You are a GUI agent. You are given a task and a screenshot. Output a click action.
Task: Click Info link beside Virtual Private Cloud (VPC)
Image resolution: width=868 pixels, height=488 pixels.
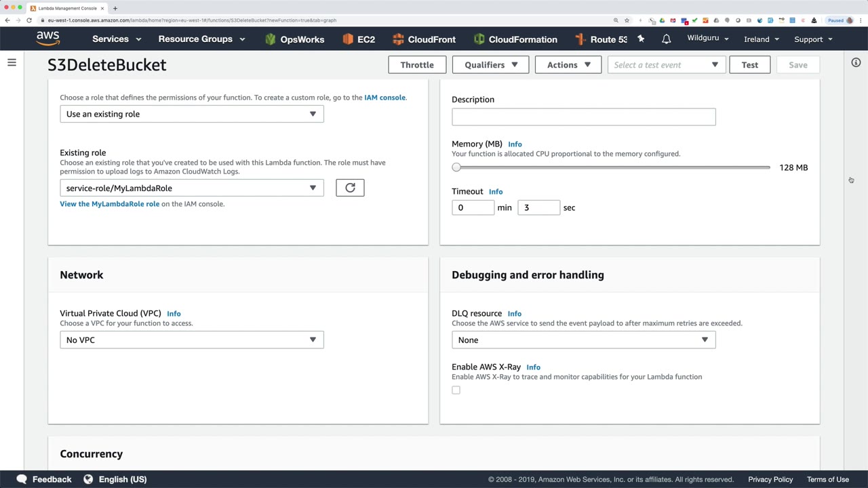click(174, 314)
